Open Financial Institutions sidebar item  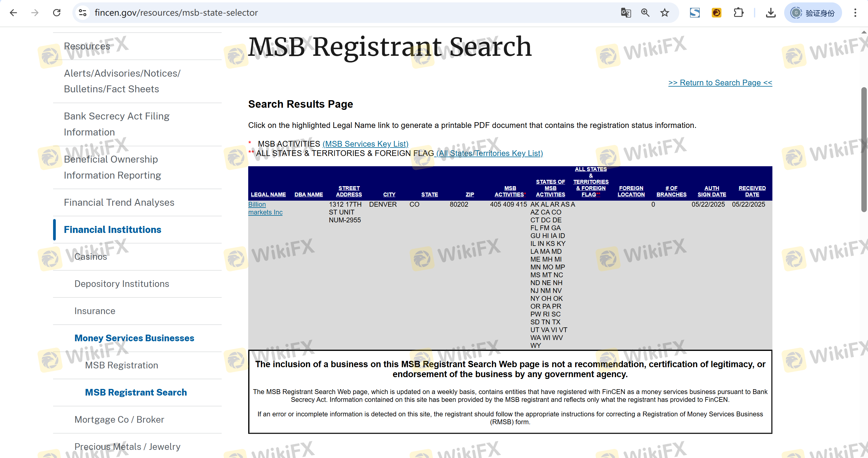(x=112, y=230)
